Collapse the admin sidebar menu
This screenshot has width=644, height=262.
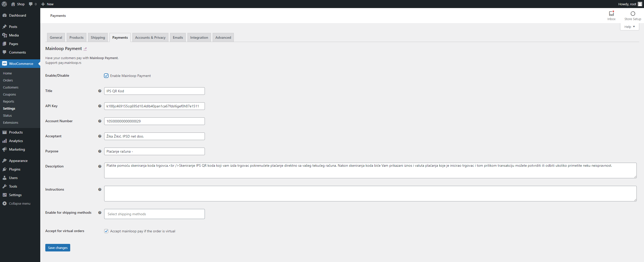[19, 203]
